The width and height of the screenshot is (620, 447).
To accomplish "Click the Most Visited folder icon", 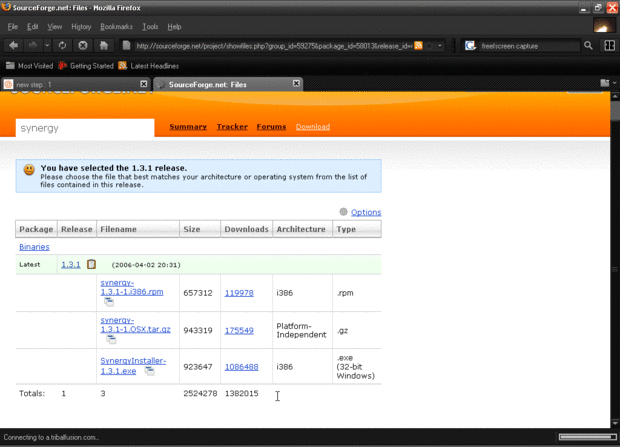I will (10, 66).
